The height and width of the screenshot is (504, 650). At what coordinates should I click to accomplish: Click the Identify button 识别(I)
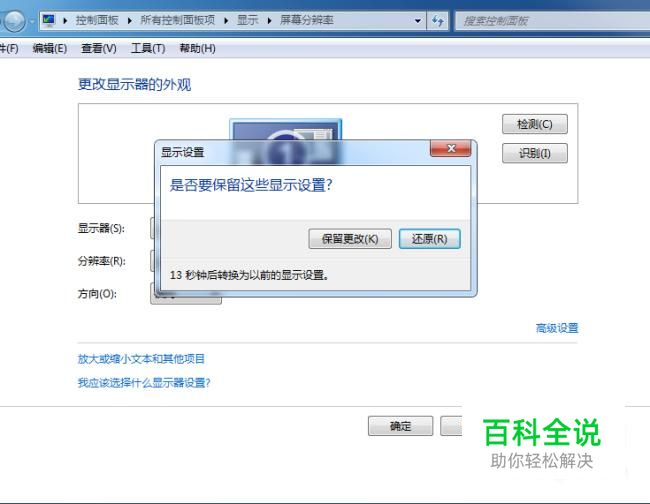535,153
